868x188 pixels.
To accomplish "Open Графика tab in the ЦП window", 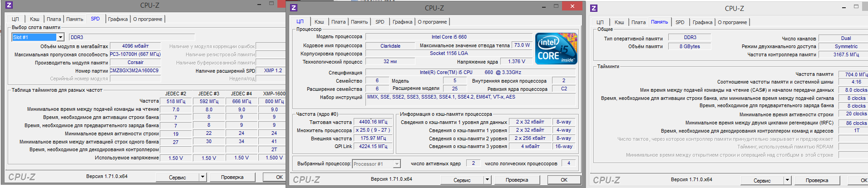I will click(402, 22).
